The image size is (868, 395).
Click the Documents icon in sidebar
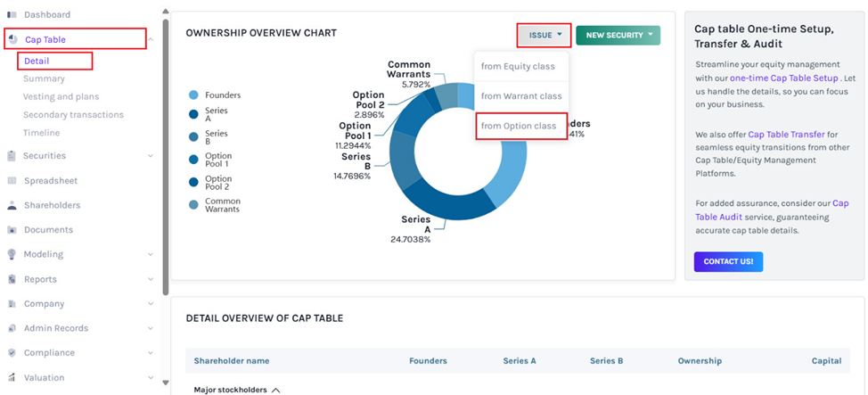[x=12, y=230]
